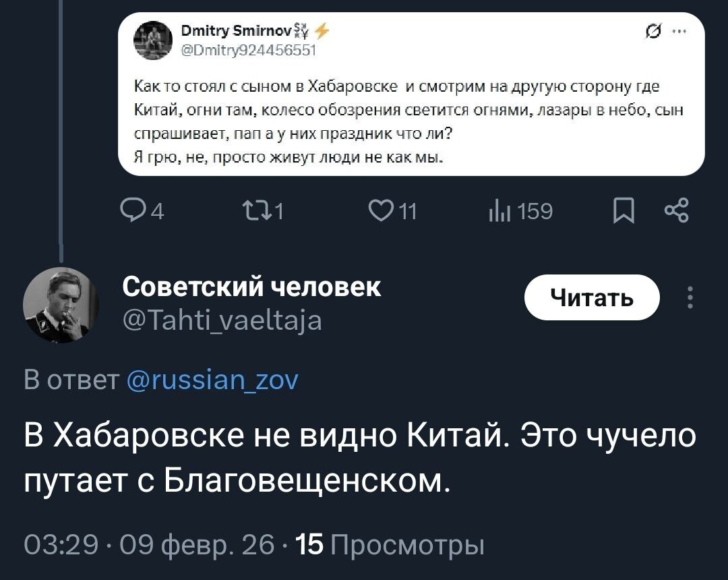
Task: Click the @Tahti_vaeltaja handle
Action: (x=222, y=319)
